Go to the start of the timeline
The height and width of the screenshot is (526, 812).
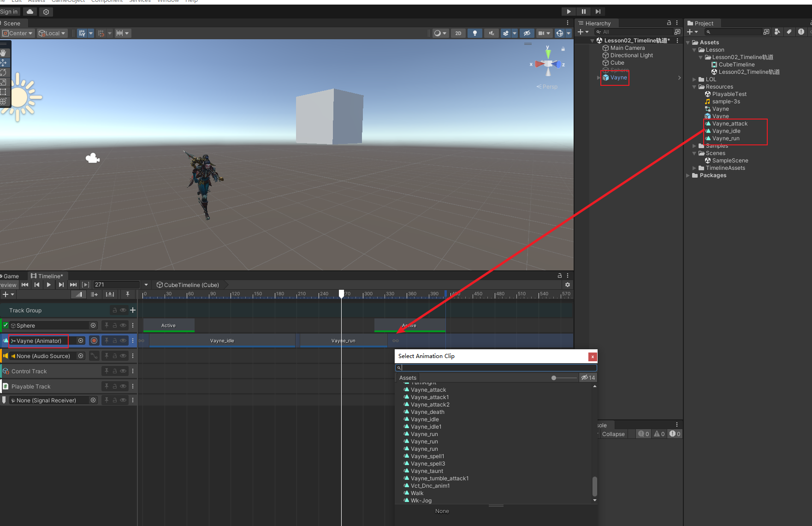[x=25, y=285]
